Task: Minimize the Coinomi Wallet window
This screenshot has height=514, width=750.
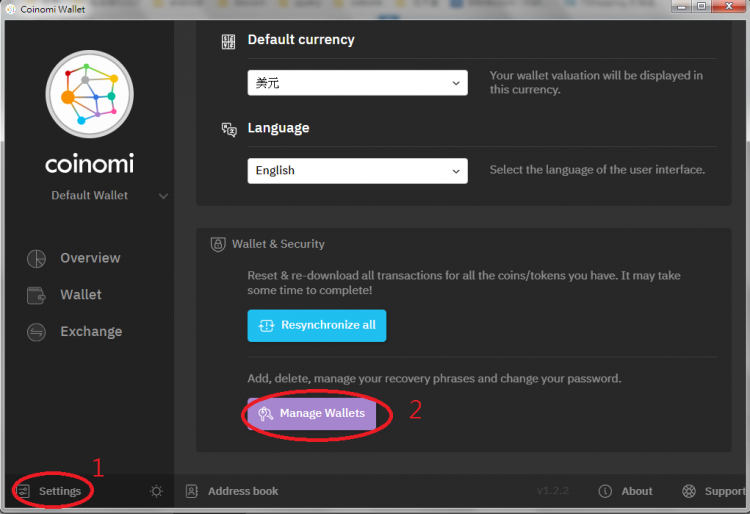Action: point(681,6)
